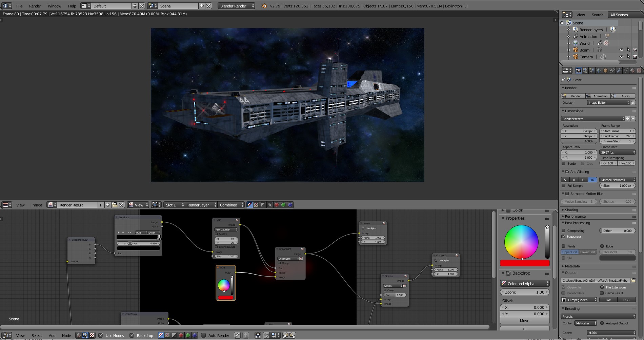Open the frame rate 29.97 fps dropdown

[x=618, y=152]
